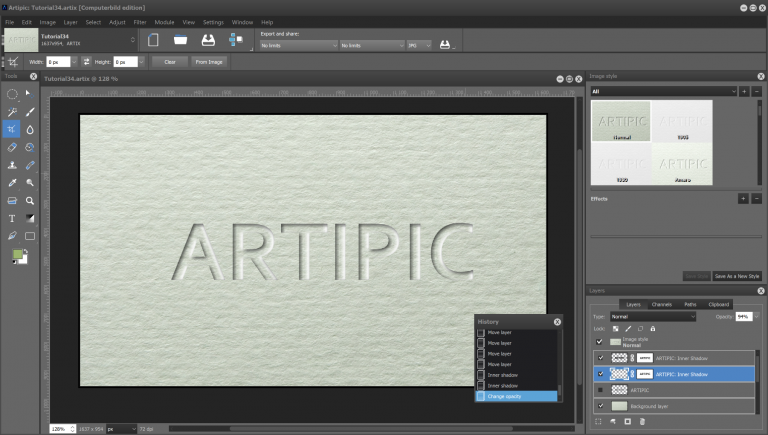The height and width of the screenshot is (435, 768).
Task: Swap the Width and Height values
Action: [x=87, y=61]
